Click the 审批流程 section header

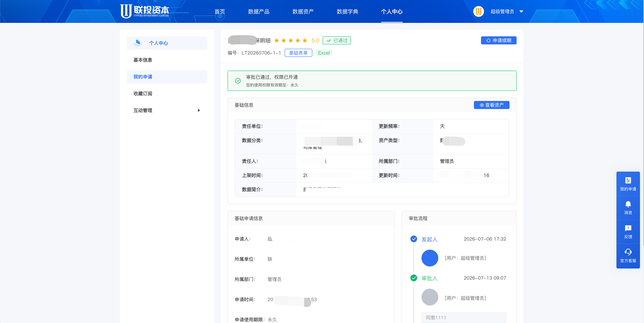tap(418, 218)
